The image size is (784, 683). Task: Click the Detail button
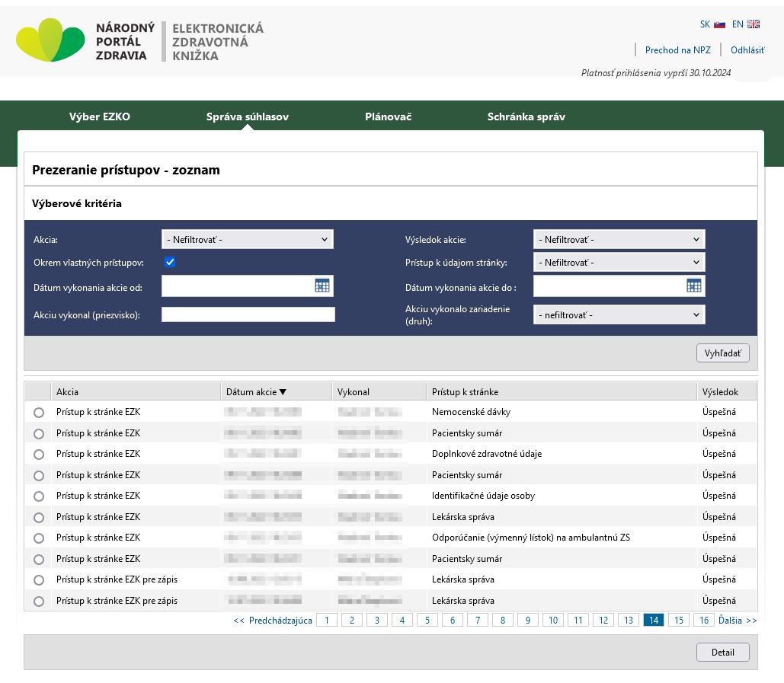722,652
